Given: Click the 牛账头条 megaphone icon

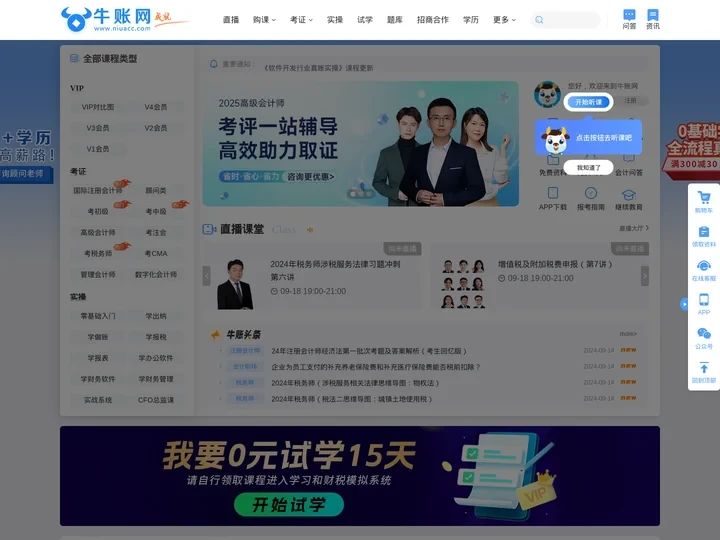Looking at the screenshot, I should click(215, 335).
